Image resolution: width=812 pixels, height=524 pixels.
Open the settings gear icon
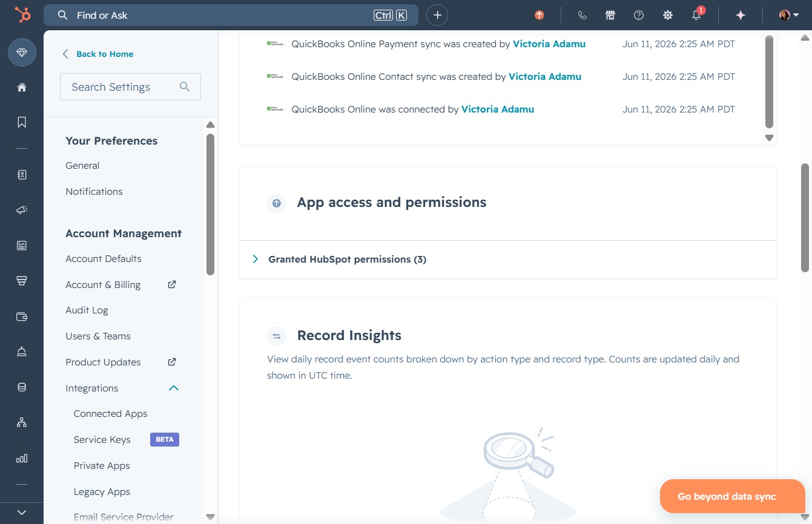(668, 15)
